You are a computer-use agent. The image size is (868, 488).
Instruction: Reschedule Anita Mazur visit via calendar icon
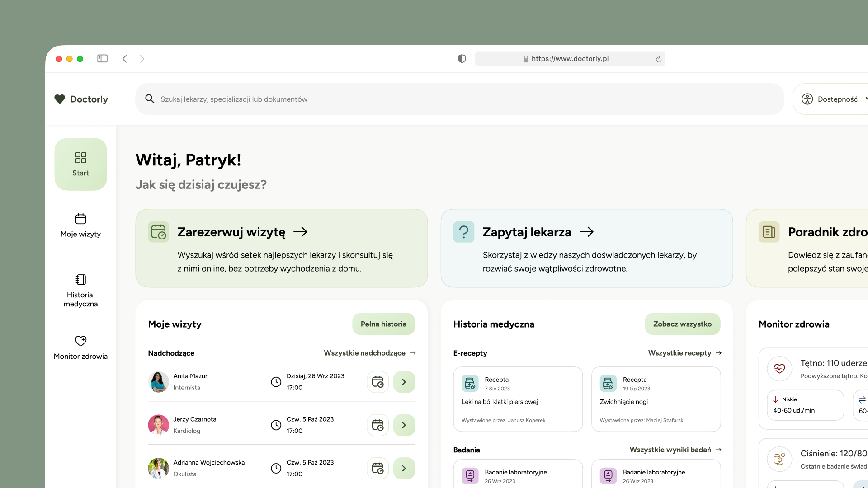point(378,382)
